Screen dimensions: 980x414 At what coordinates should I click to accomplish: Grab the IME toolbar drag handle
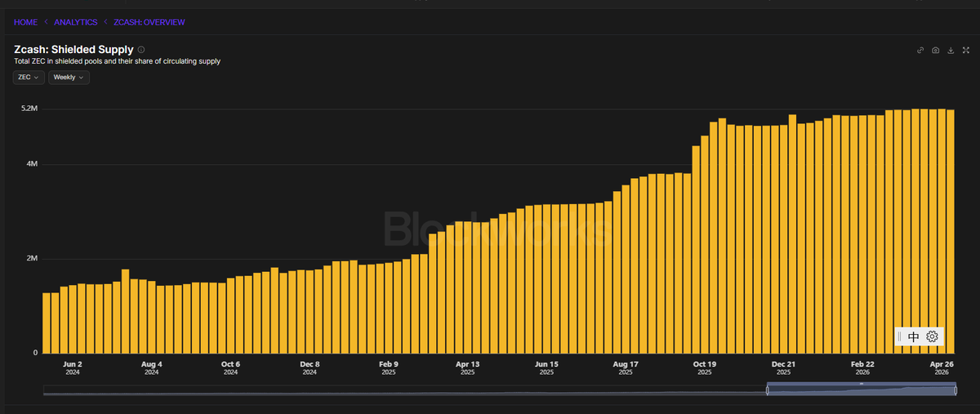point(899,336)
